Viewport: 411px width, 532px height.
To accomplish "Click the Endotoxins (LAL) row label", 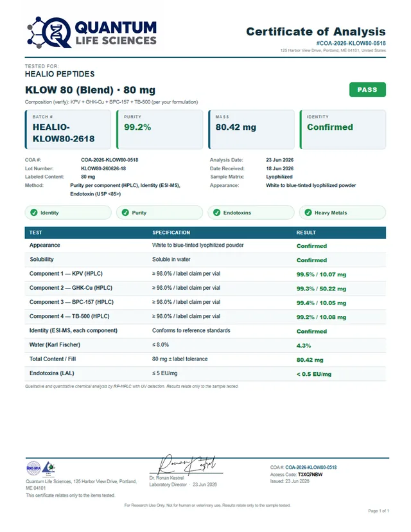I will coord(51,373).
